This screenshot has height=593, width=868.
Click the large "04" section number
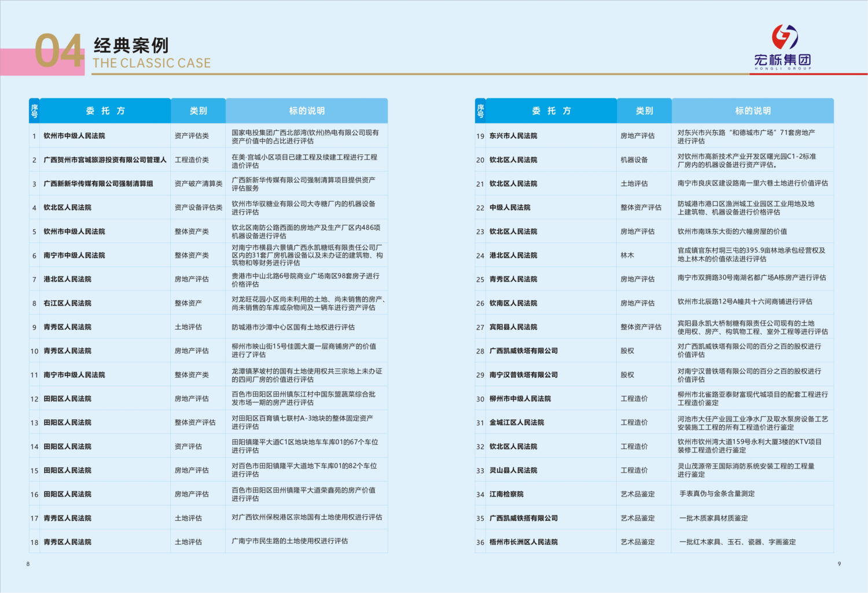60,51
